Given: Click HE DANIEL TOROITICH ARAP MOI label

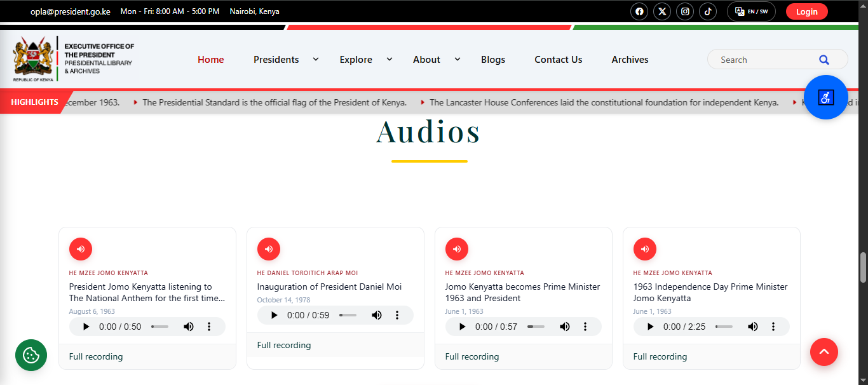Looking at the screenshot, I should (308, 273).
